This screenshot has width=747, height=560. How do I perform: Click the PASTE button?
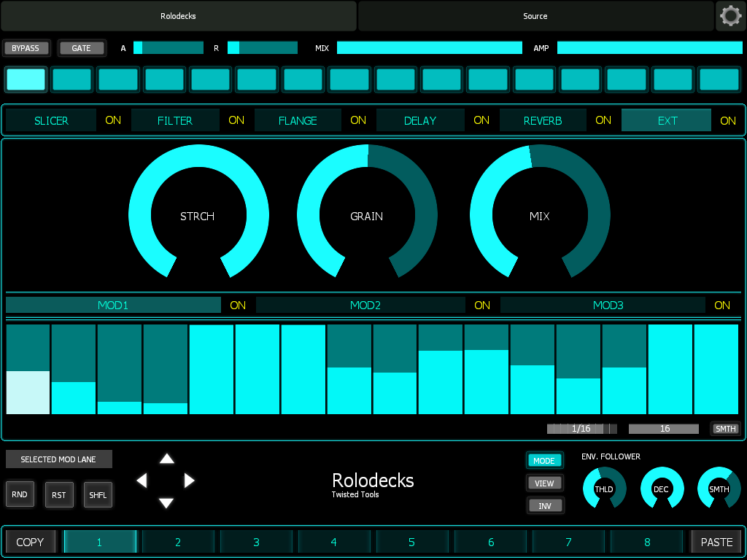coord(716,542)
